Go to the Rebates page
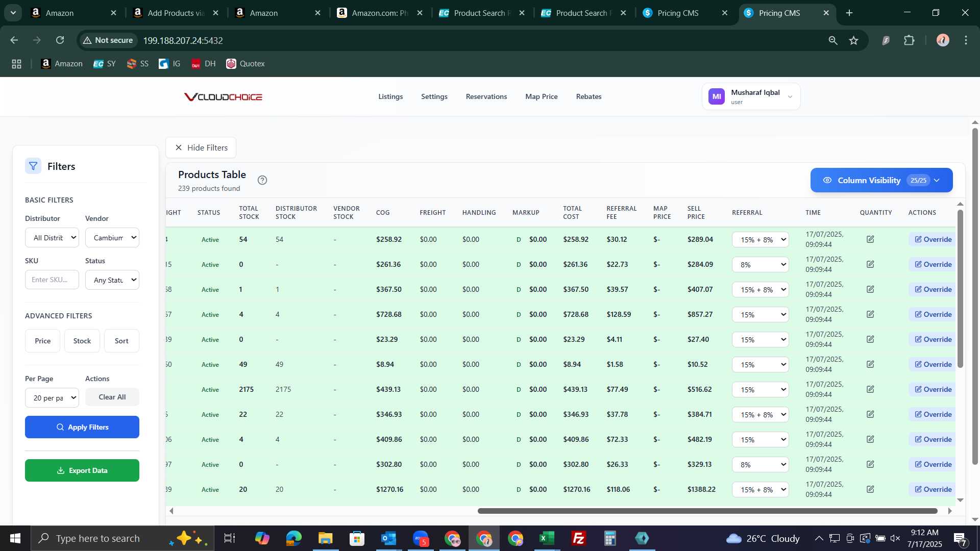Image resolution: width=980 pixels, height=551 pixels. (589, 96)
